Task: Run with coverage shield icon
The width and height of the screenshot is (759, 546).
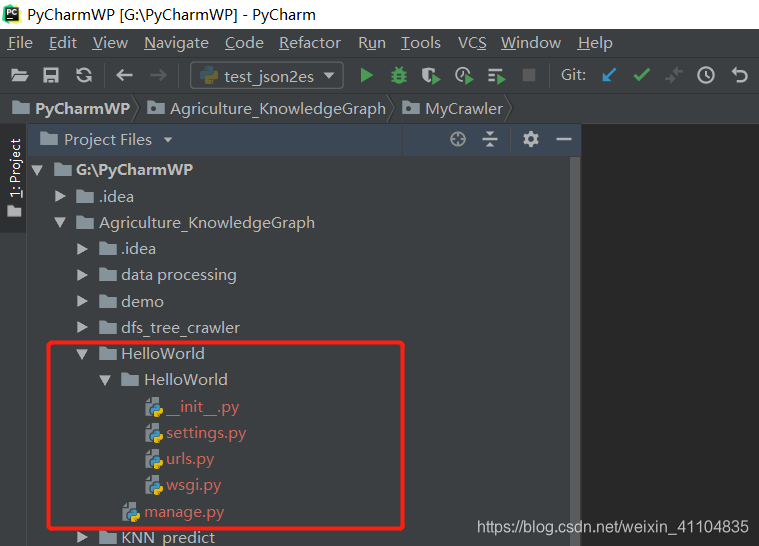Action: click(430, 76)
